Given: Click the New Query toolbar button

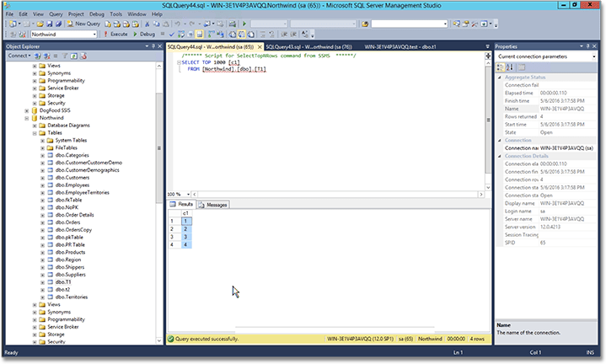Looking at the screenshot, I should (x=83, y=24).
